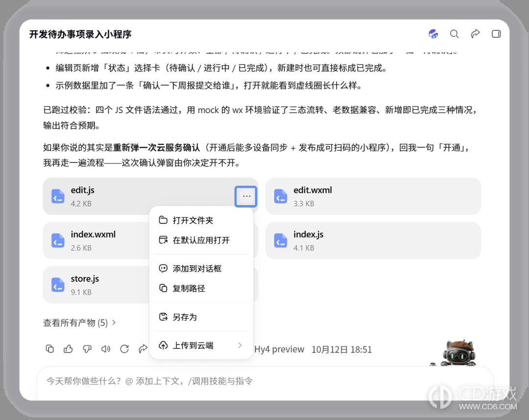Viewport: 529px width, 420px height.
Task: Open the index.js file card
Action: pos(373,240)
